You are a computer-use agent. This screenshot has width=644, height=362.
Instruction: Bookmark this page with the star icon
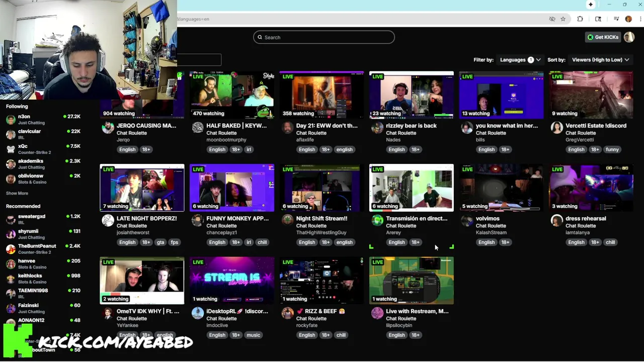[x=563, y=19]
